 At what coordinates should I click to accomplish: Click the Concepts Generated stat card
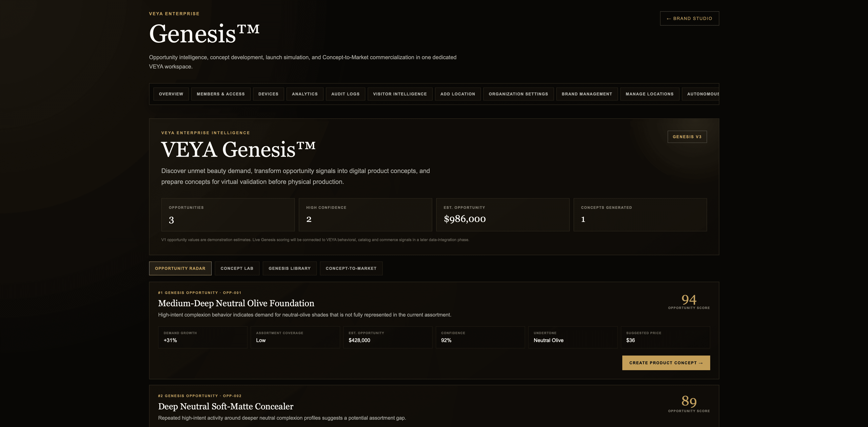point(640,215)
